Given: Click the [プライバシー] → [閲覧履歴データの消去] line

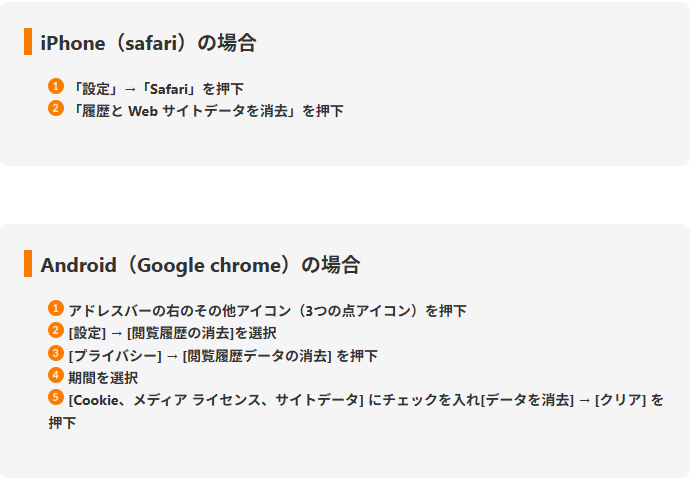Looking at the screenshot, I should pos(222,355).
